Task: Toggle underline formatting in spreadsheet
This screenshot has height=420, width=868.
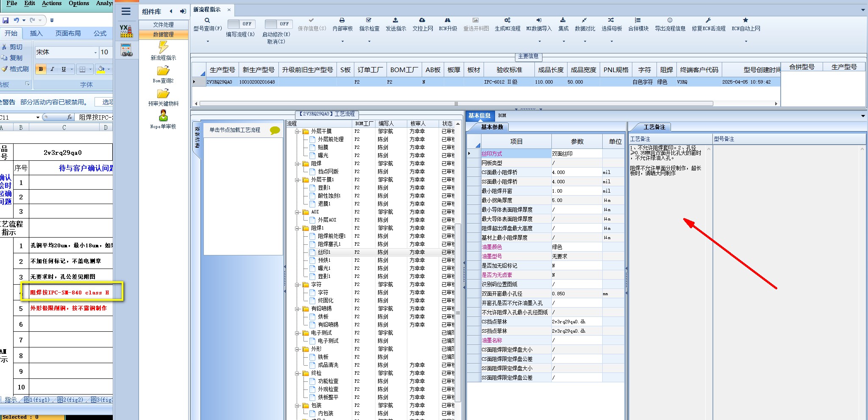Action: 64,69
